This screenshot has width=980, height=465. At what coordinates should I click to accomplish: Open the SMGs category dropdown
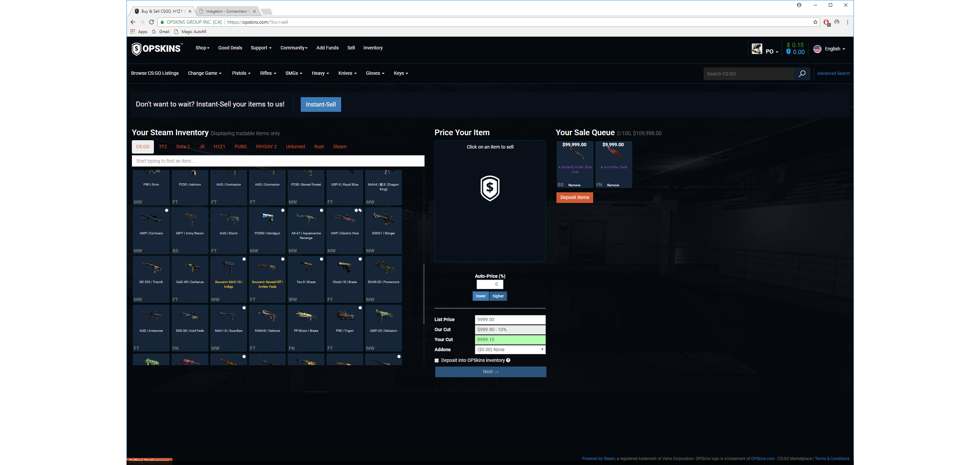coord(294,73)
